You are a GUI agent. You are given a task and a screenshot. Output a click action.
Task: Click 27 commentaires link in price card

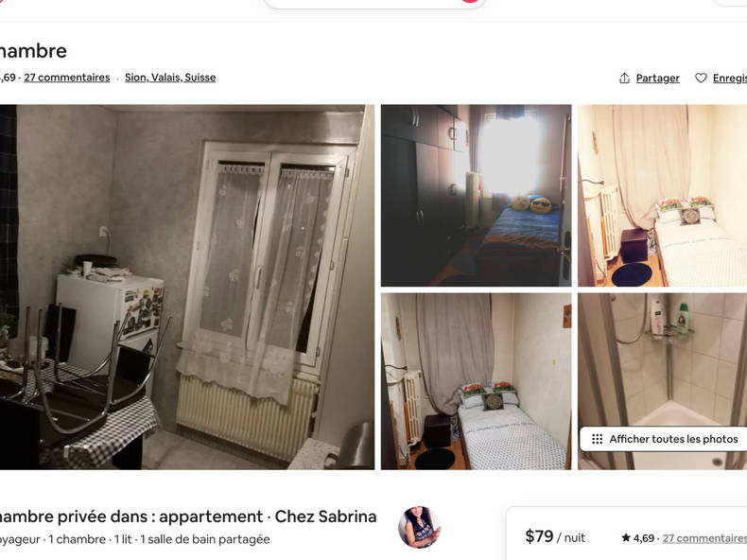704,538
